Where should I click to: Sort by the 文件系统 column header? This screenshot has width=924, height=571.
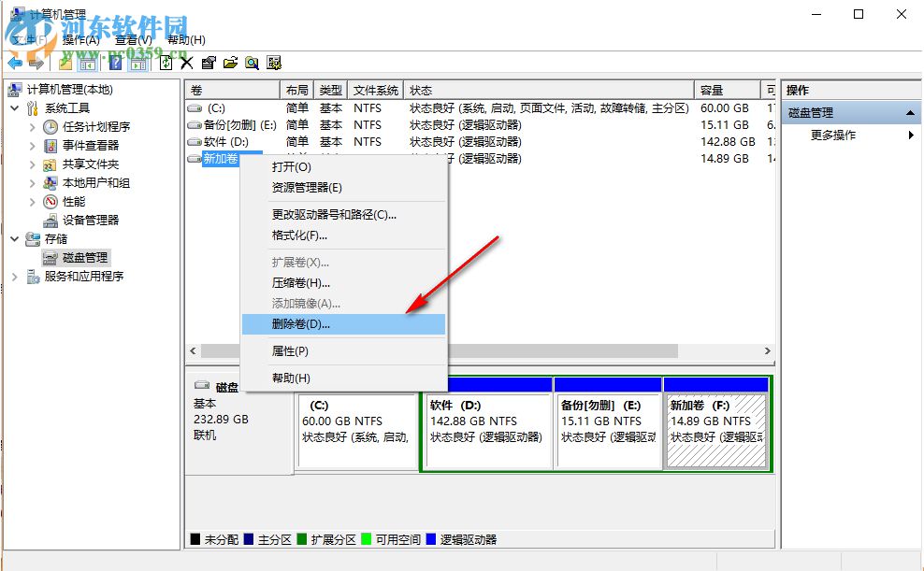tap(376, 90)
